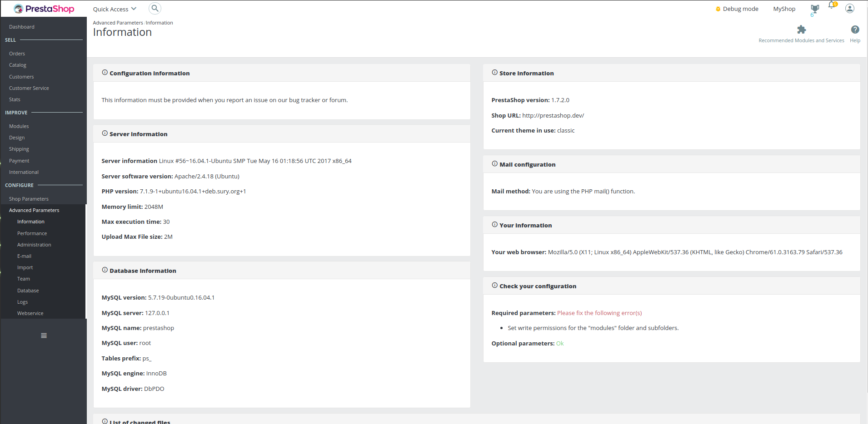Click the Help question mark icon

(855, 30)
